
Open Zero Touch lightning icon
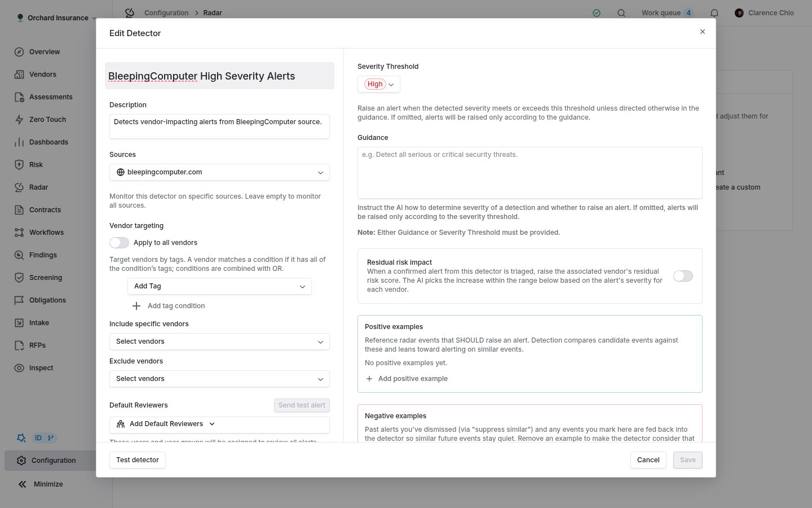click(19, 120)
